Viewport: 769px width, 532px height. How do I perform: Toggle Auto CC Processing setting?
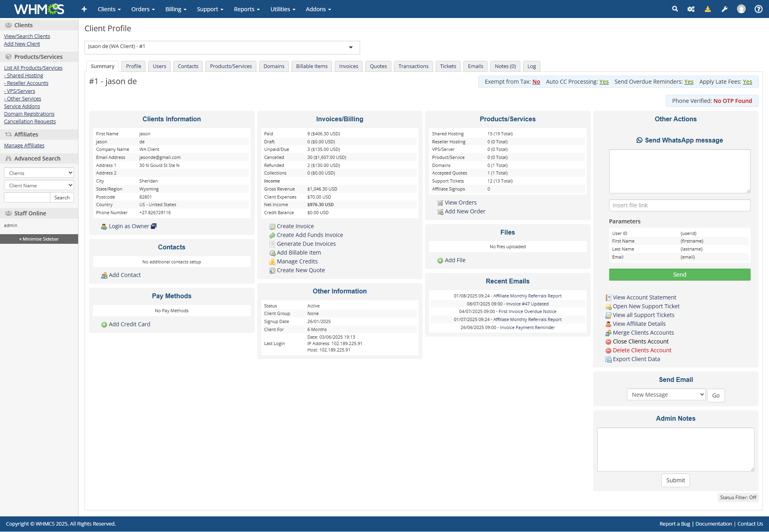[604, 82]
